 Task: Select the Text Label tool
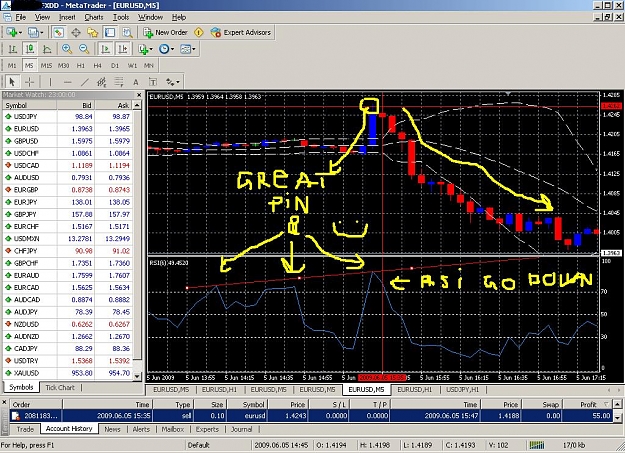pyautogui.click(x=153, y=82)
